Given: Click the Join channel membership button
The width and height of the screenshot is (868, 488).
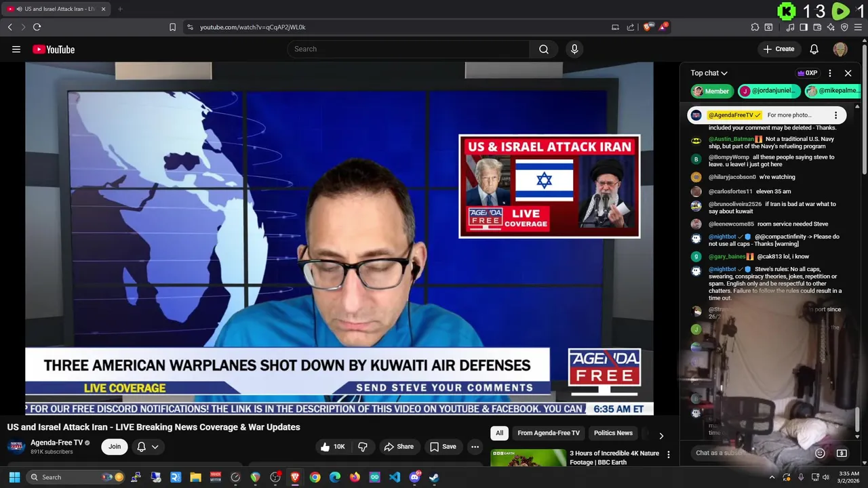Looking at the screenshot, I should coord(115,446).
